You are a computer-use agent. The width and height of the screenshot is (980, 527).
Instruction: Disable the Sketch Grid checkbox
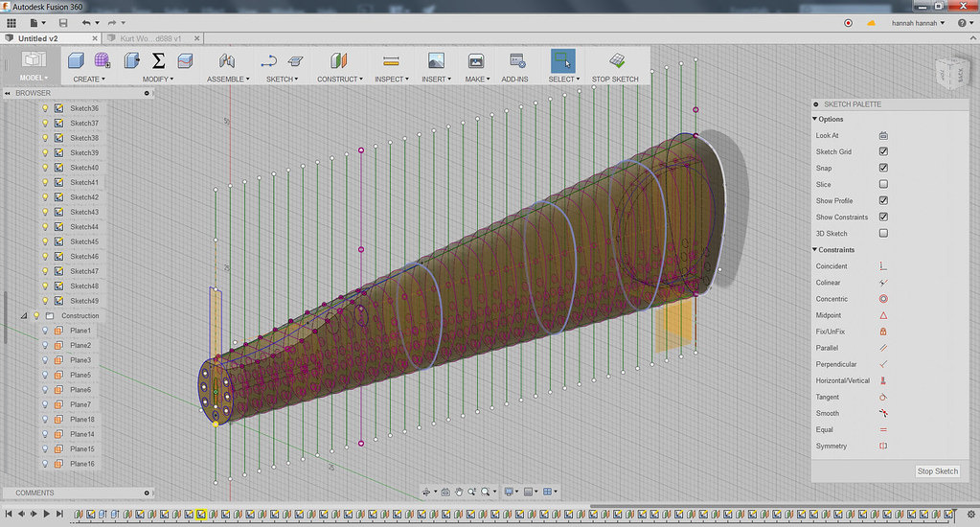coord(883,152)
